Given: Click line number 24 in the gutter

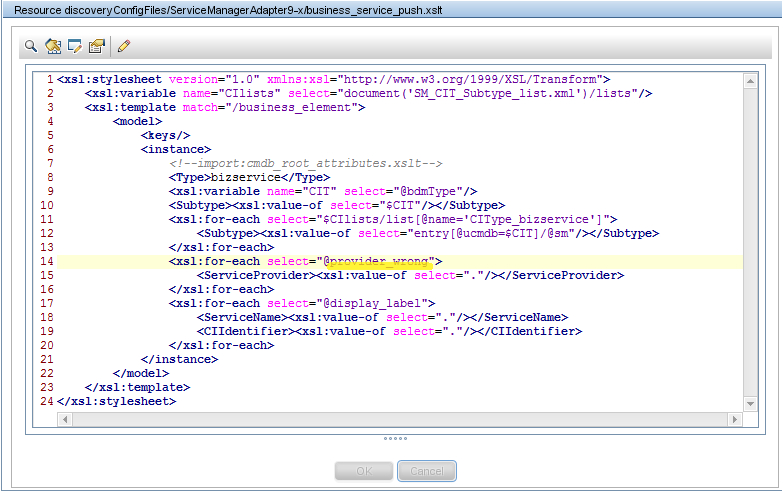Looking at the screenshot, I should [x=47, y=401].
